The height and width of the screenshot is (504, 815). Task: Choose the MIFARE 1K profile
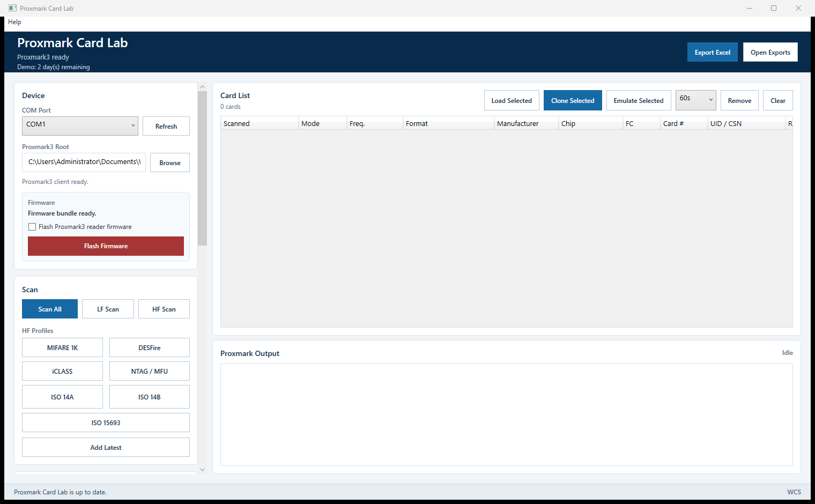coord(62,347)
